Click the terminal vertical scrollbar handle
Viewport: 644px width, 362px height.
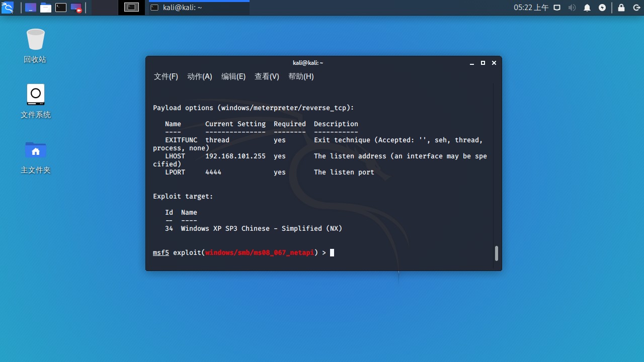[x=496, y=253]
